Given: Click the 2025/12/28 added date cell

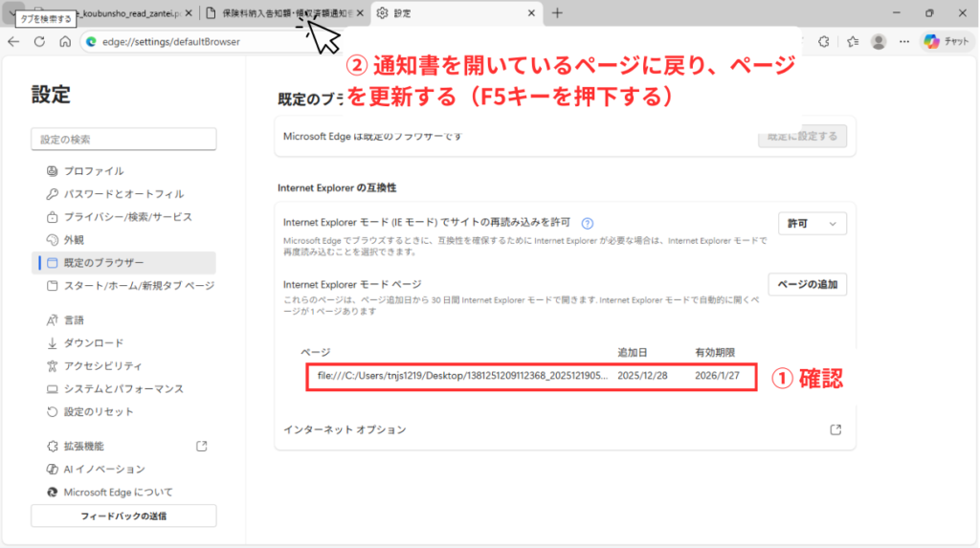Looking at the screenshot, I should coord(642,376).
